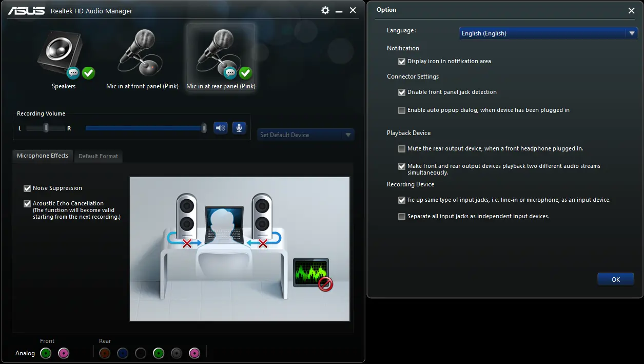The image size is (644, 364).
Task: Open the Set Default Device dropdown
Action: pyautogui.click(x=348, y=135)
